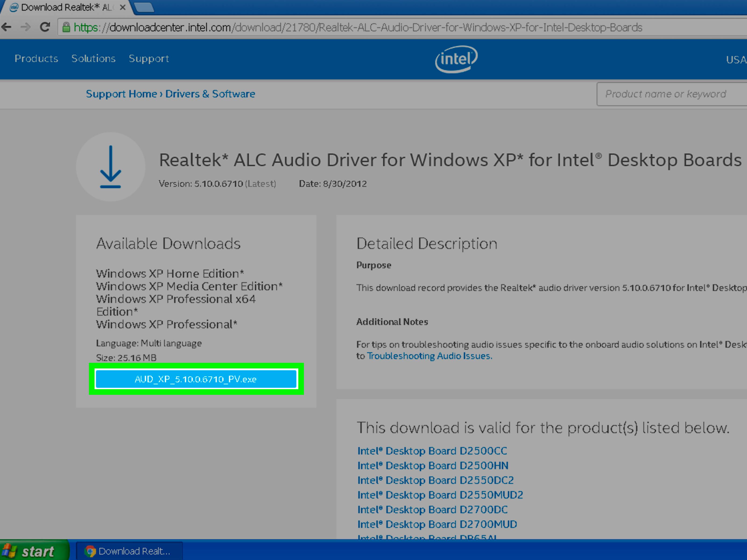
Task: Open Intel Desktop Board D2500CC link
Action: pyautogui.click(x=432, y=451)
